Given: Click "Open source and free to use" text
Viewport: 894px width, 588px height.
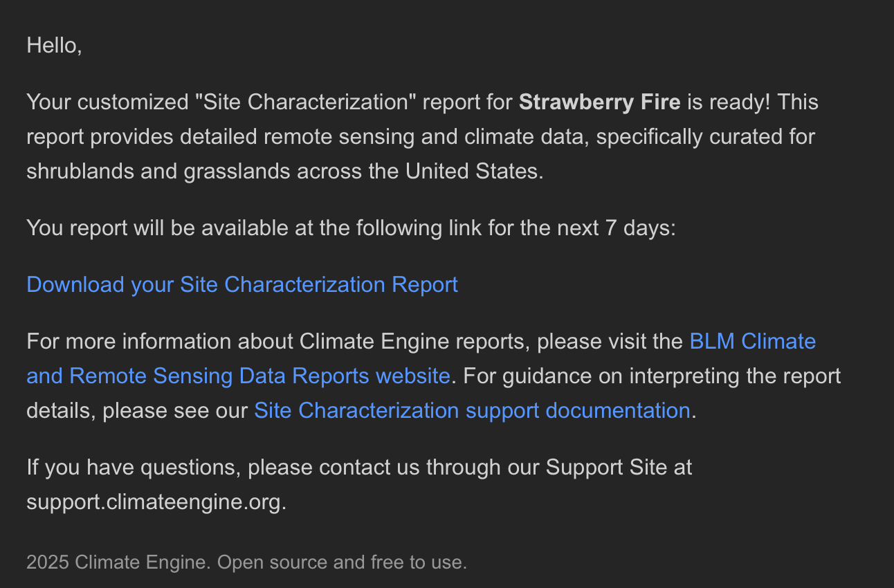Looking at the screenshot, I should [x=342, y=562].
